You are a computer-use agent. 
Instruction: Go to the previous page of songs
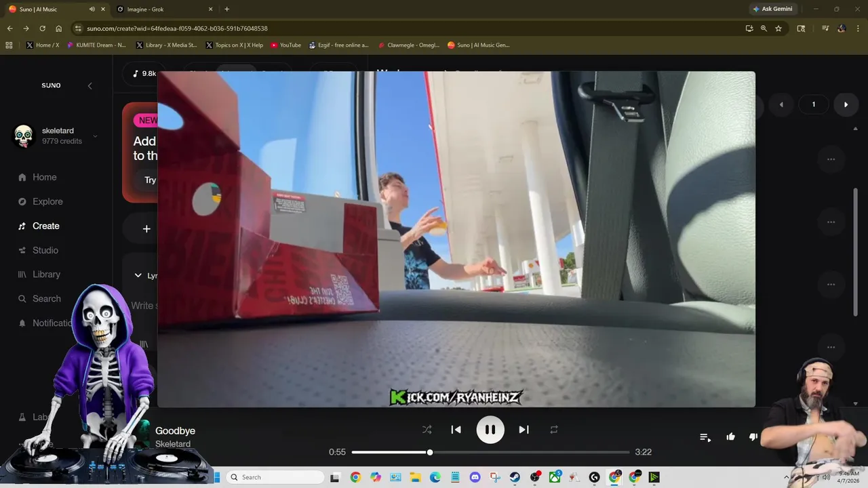pos(781,104)
